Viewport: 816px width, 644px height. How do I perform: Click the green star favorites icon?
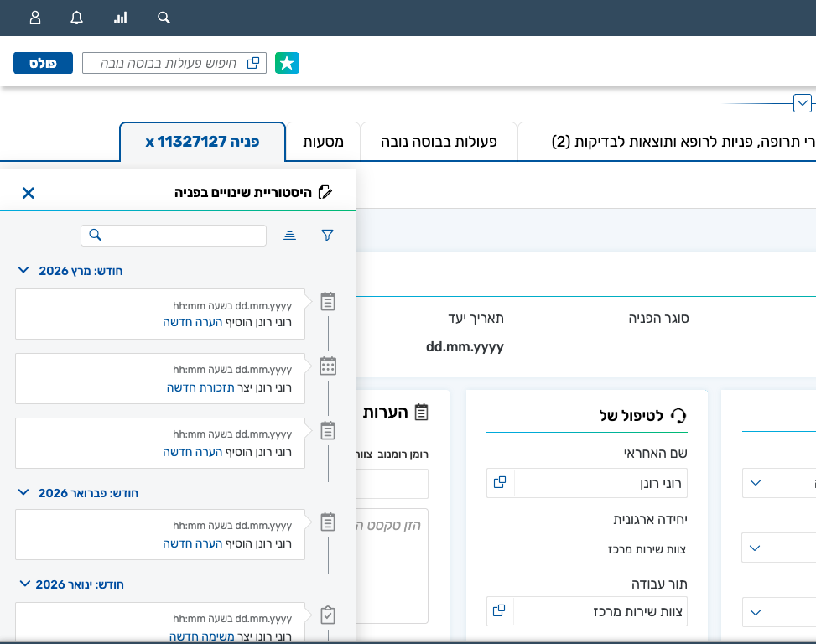coord(287,62)
